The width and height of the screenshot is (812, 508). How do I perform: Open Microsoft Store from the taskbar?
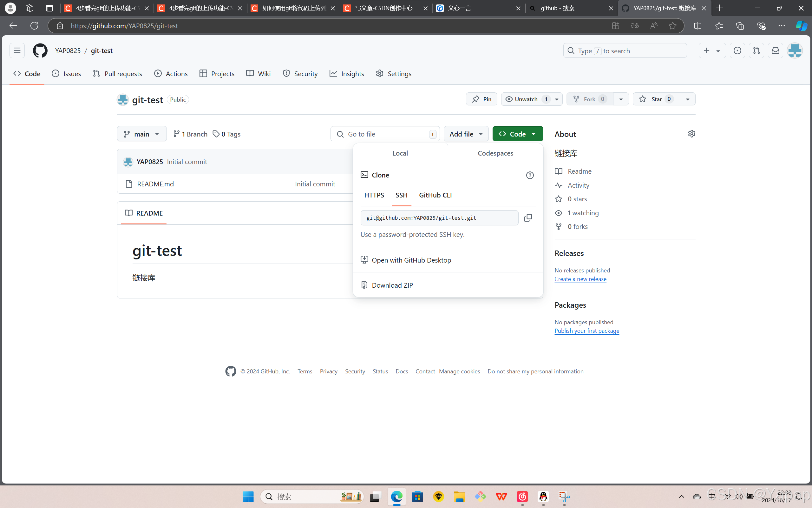tap(417, 497)
